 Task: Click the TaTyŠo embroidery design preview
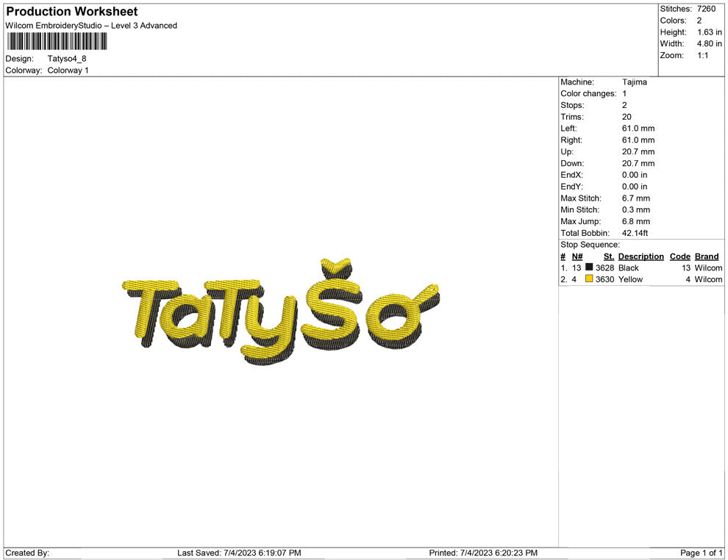click(282, 311)
